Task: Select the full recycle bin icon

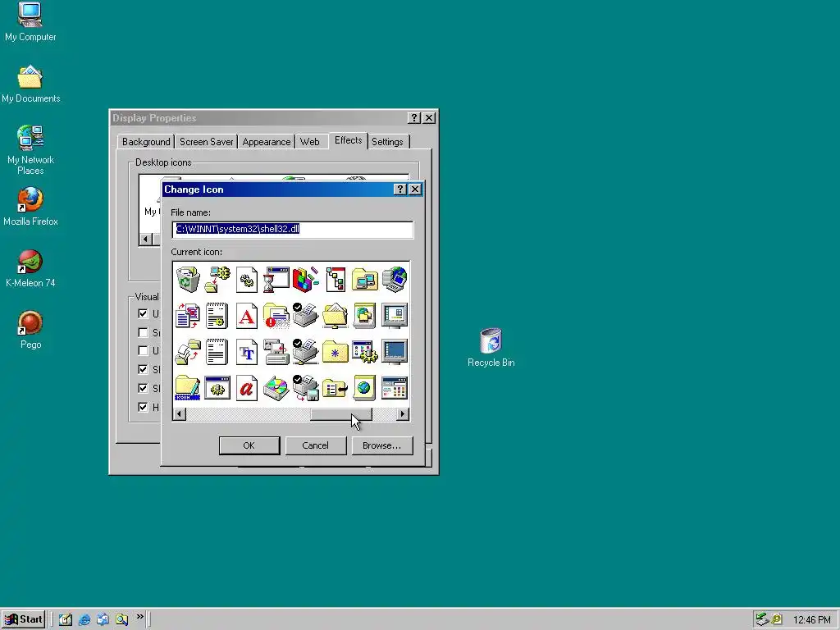Action: [x=188, y=279]
